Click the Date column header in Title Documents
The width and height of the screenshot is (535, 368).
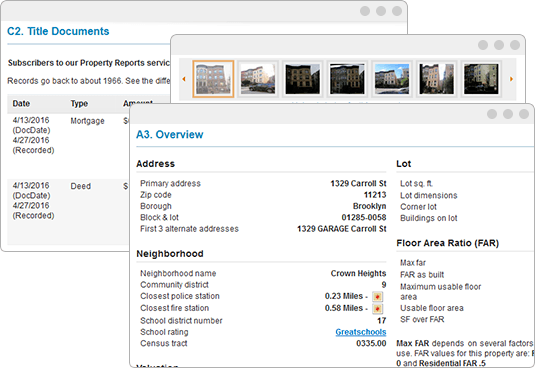21,103
